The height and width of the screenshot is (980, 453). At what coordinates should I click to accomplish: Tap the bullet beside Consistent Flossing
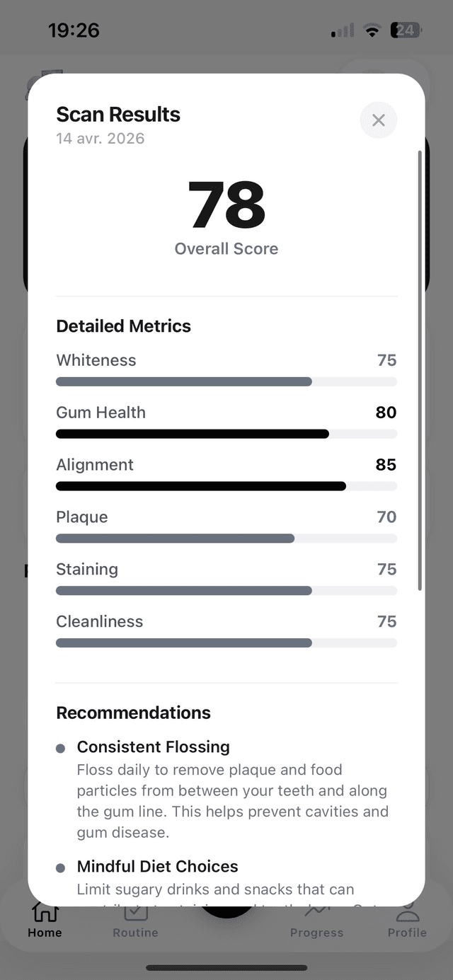click(x=60, y=748)
